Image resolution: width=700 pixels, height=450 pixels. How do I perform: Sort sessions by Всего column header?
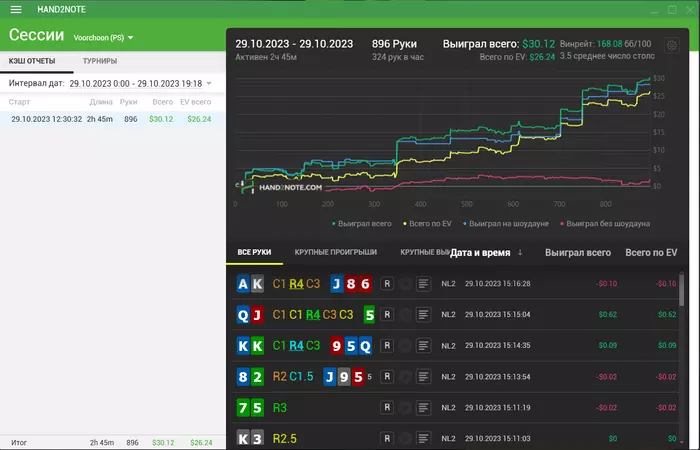click(162, 102)
